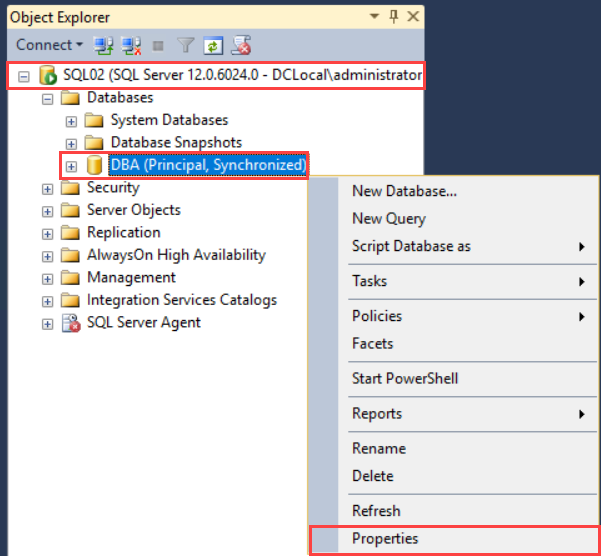Collapse the Databases node

(x=48, y=99)
